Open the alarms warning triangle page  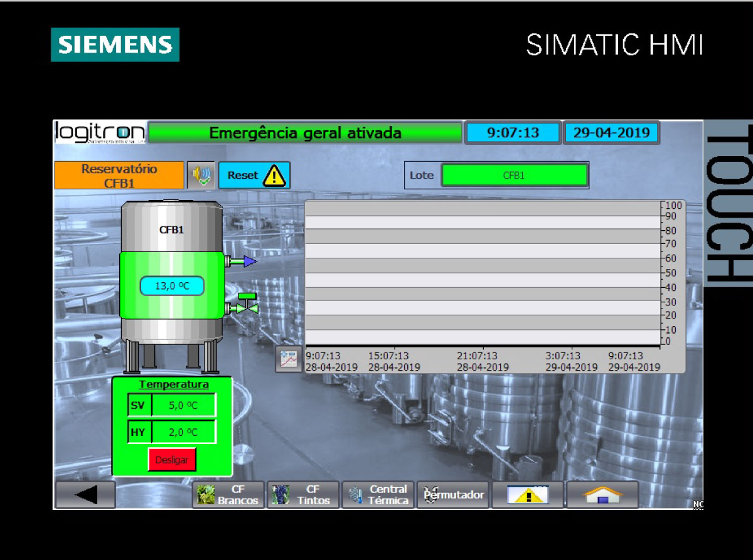(527, 495)
